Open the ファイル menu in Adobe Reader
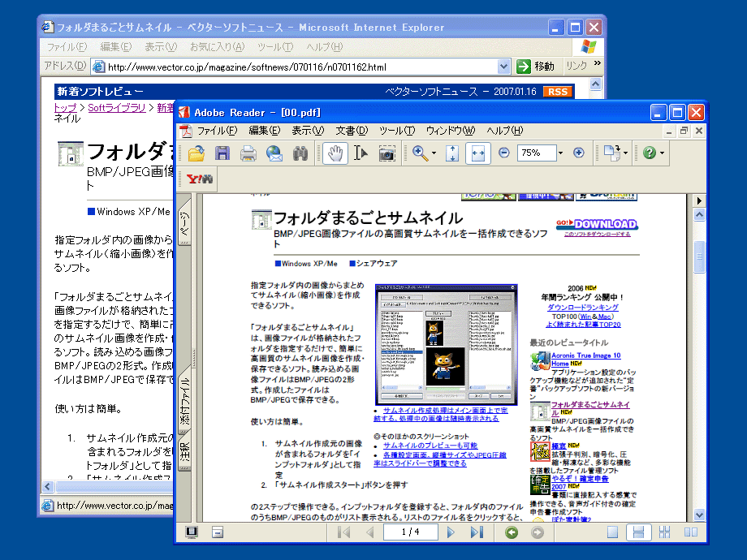 (217, 131)
